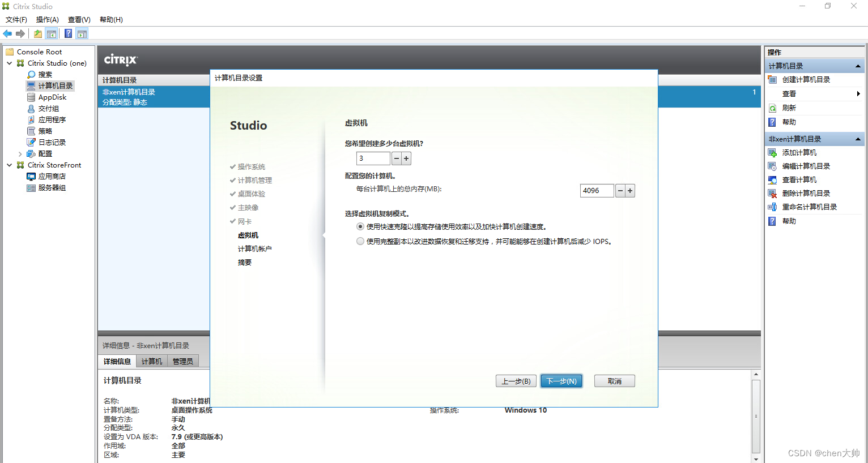Click the 重命名计算机目录 action icon
Screen dimensions: 868x463
coord(772,207)
